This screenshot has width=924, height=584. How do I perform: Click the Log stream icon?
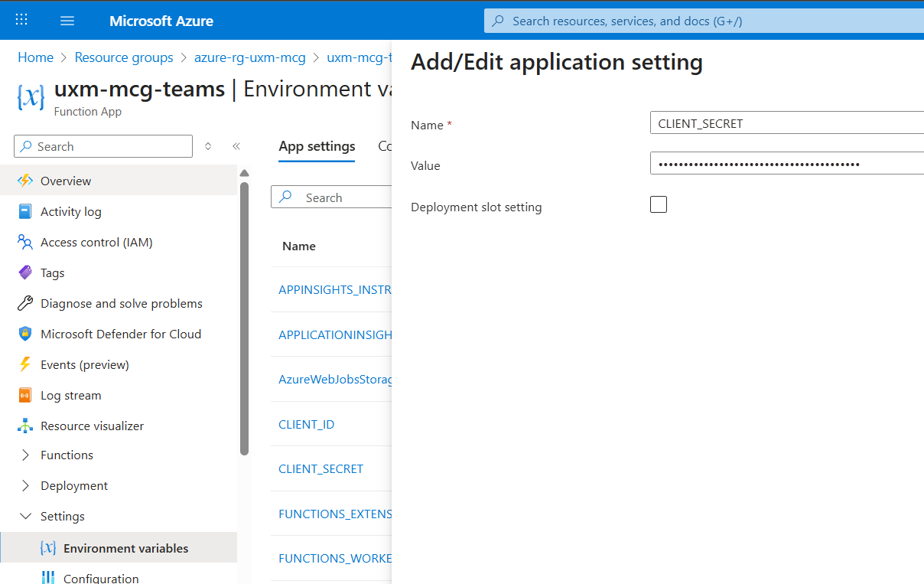coord(25,396)
